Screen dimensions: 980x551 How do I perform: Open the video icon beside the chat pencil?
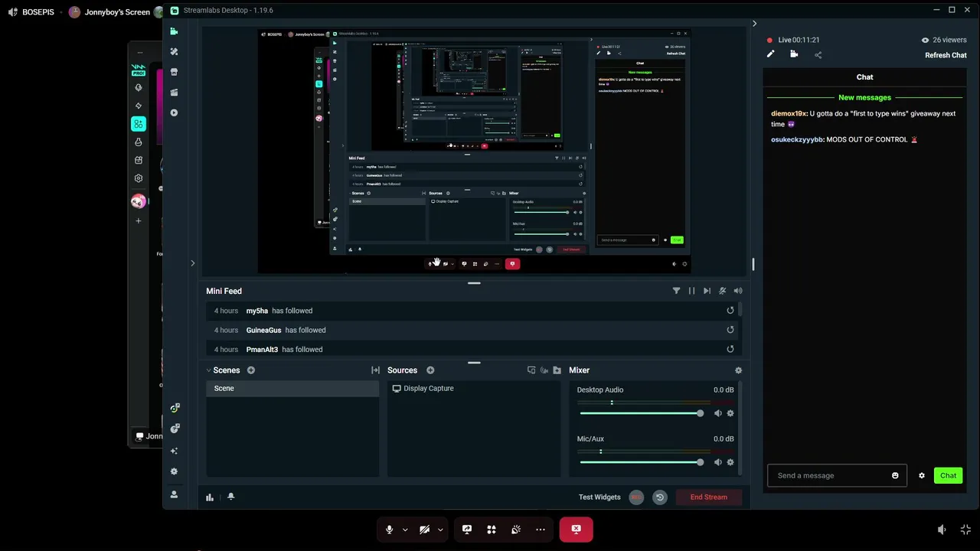(x=794, y=54)
